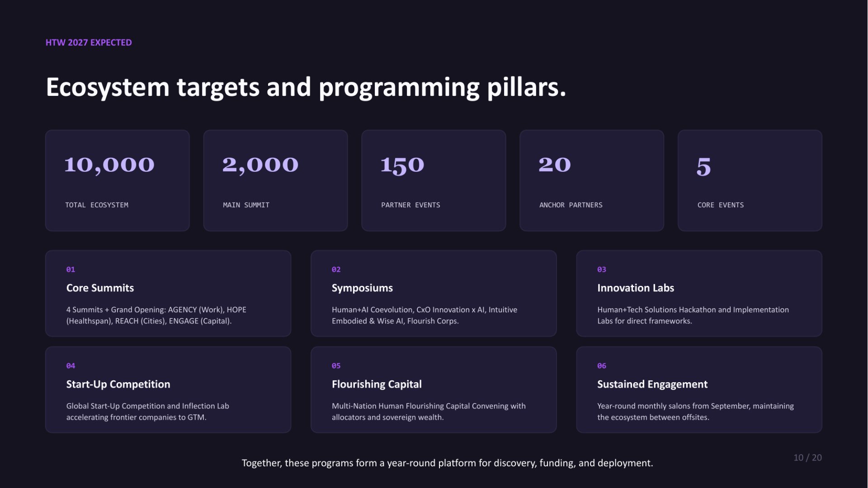Click pillar number 06 label
868x488 pixels.
pos(602,366)
